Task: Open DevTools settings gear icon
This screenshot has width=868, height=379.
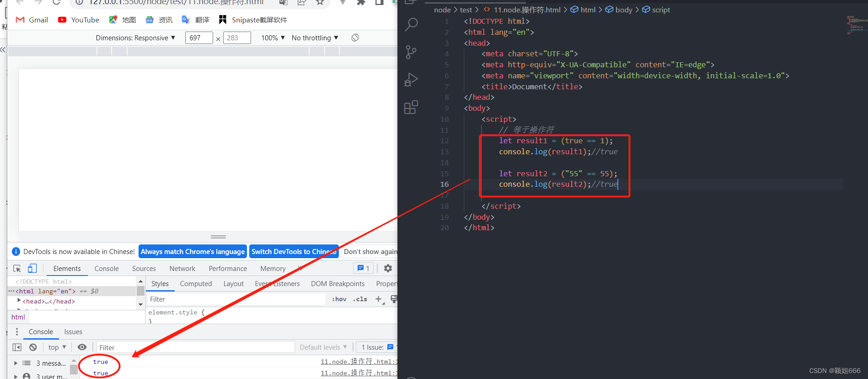Action: (388, 268)
